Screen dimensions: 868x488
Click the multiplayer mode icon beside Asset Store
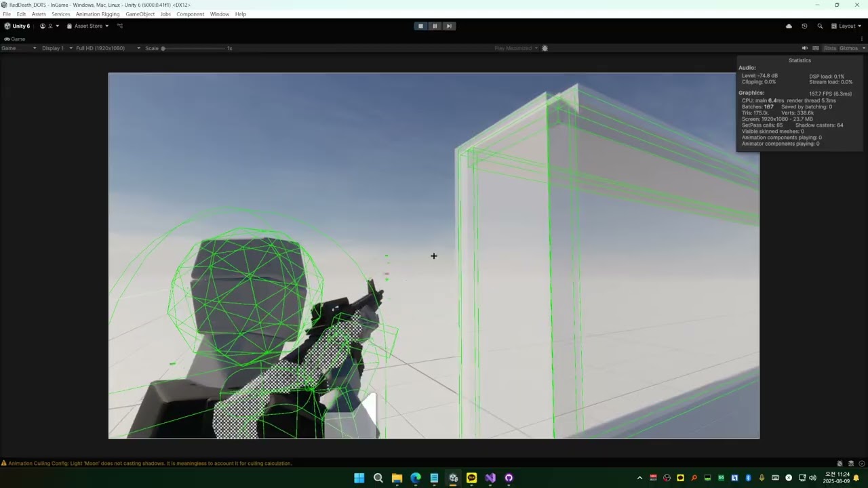[120, 26]
